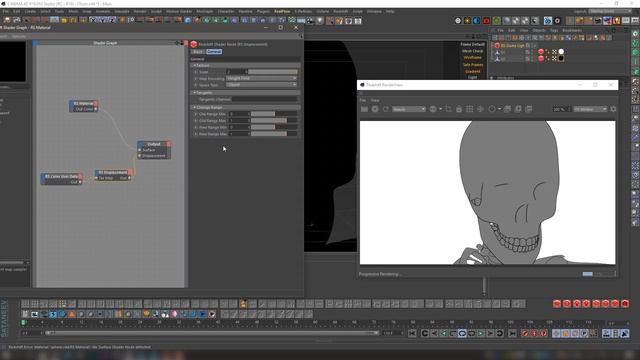Start IPR in the Redshift RenderView toolbar

(x=375, y=109)
